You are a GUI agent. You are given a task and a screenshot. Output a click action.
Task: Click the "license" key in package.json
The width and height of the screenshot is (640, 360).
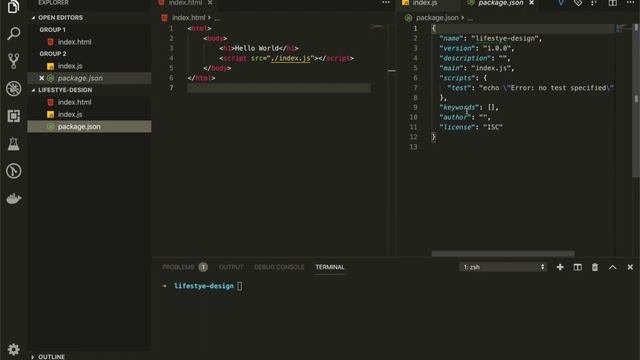point(457,127)
